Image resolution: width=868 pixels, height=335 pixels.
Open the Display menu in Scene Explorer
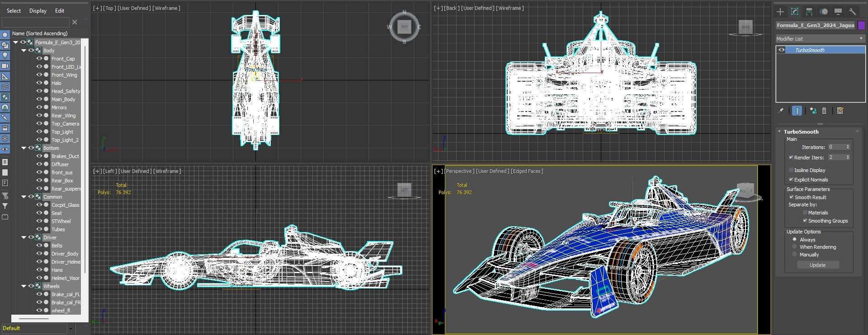coord(38,11)
